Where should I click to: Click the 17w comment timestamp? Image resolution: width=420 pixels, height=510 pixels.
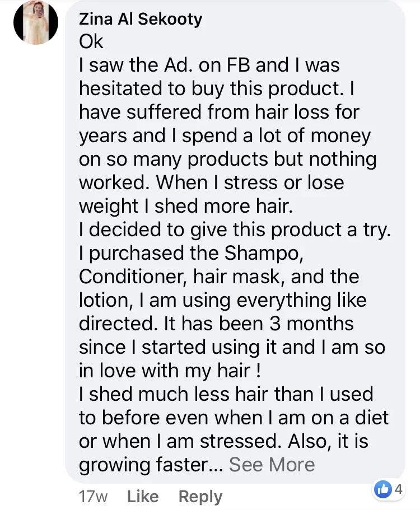point(92,496)
